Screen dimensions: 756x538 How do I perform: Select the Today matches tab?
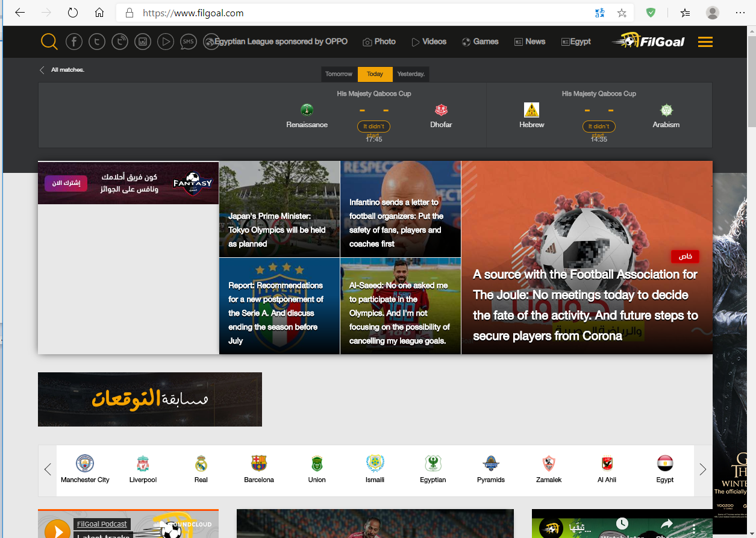[375, 74]
